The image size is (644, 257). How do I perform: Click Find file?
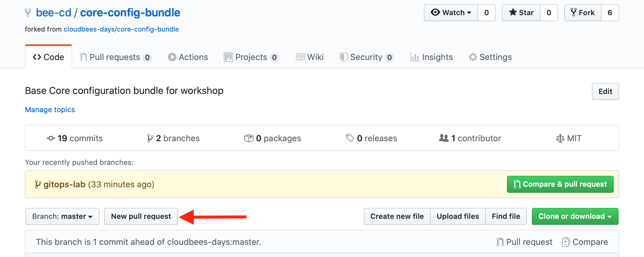pyautogui.click(x=506, y=216)
